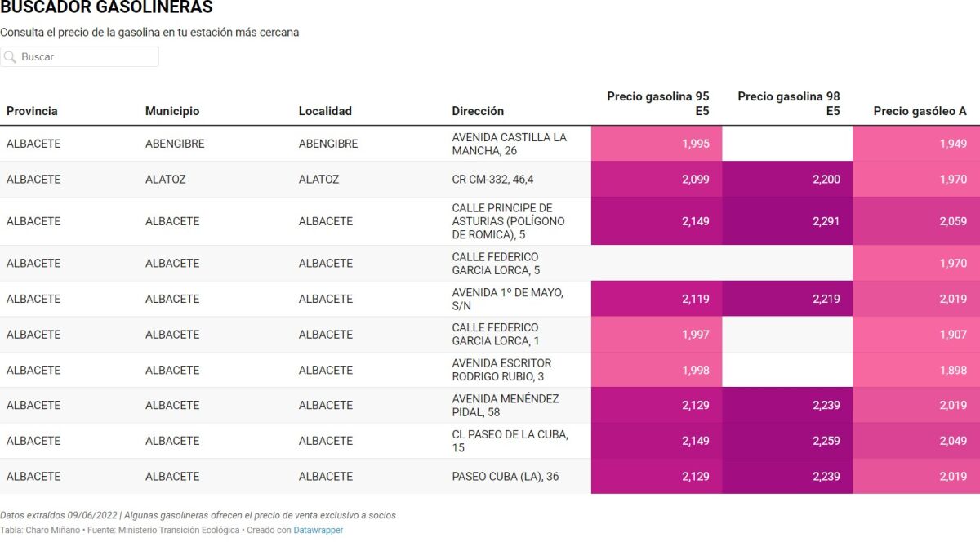Sort by Municipio column header
The height and width of the screenshot is (551, 980).
click(172, 111)
